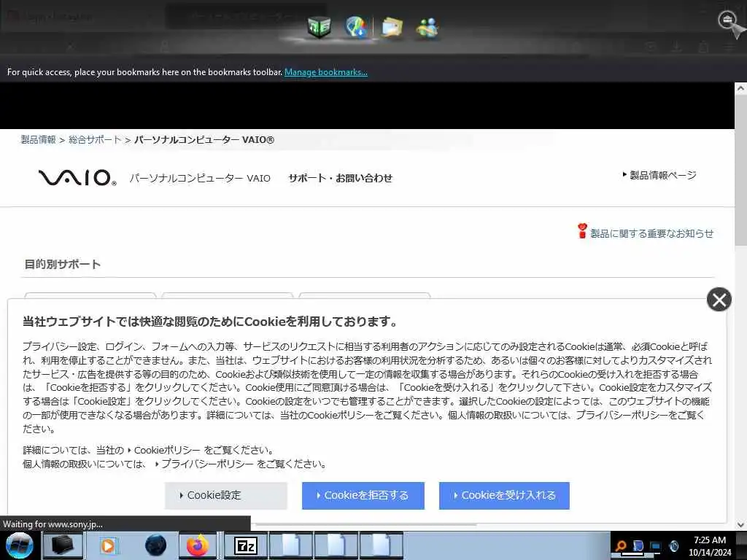This screenshot has width=747, height=560.
Task: Switch to Firefox in the taskbar
Action: [198, 545]
